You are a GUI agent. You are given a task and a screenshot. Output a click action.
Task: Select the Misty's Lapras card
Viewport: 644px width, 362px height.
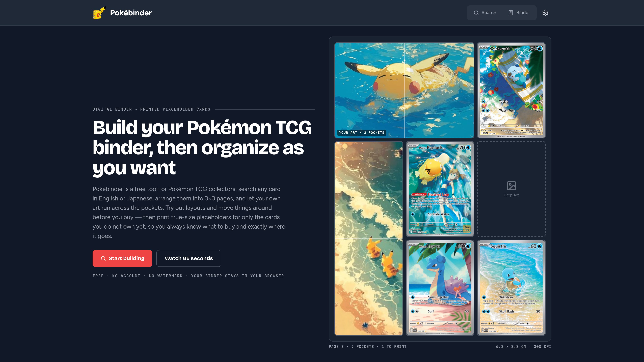click(440, 288)
